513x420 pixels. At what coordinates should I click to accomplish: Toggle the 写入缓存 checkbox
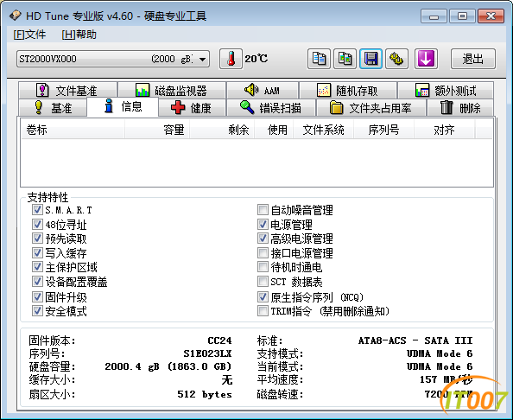pyautogui.click(x=37, y=252)
